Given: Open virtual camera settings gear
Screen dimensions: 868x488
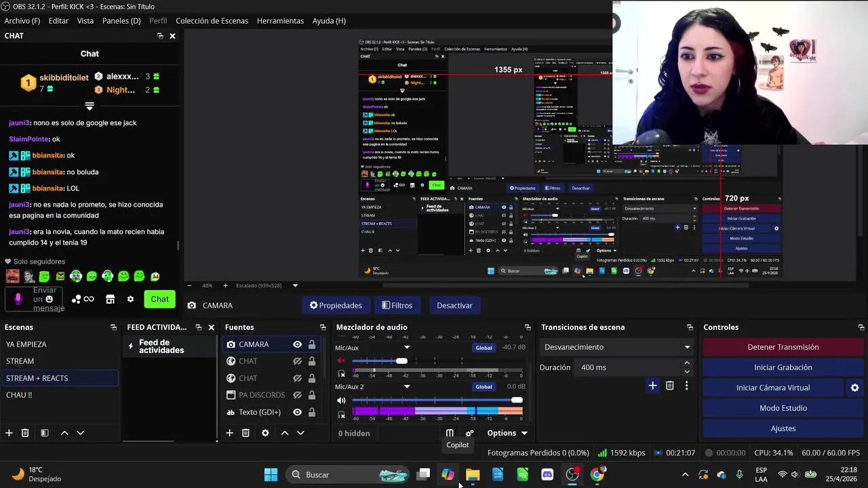Looking at the screenshot, I should (854, 388).
